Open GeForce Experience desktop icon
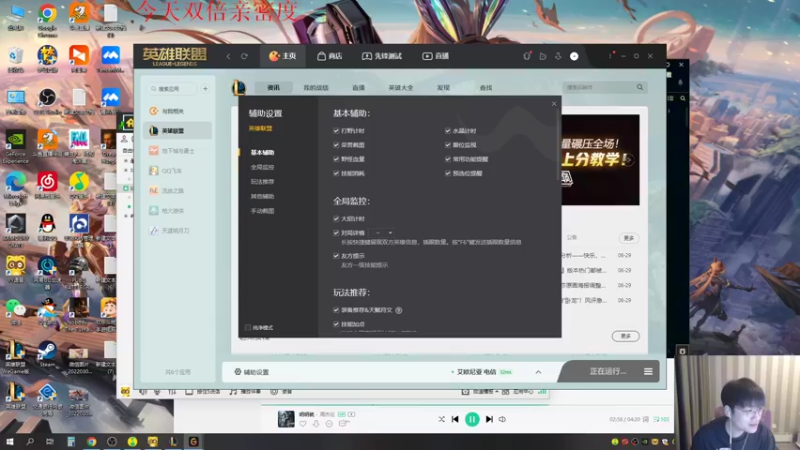800x450 pixels. (15, 147)
